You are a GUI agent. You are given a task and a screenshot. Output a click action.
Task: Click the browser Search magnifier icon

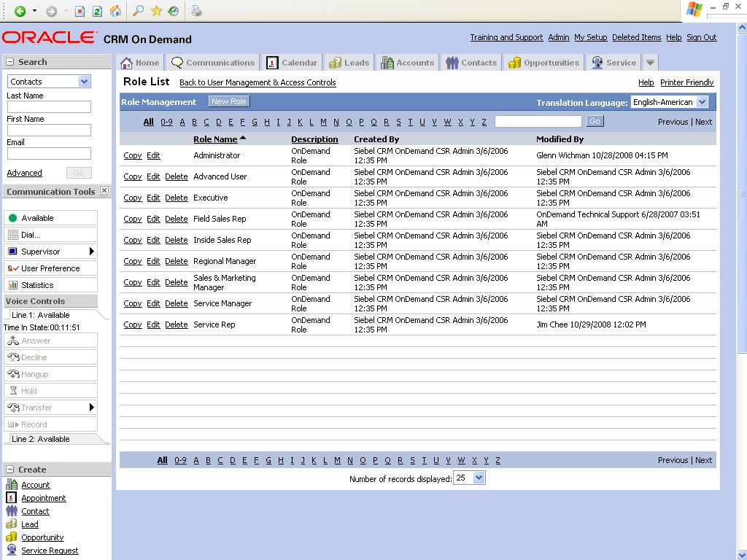click(x=138, y=10)
